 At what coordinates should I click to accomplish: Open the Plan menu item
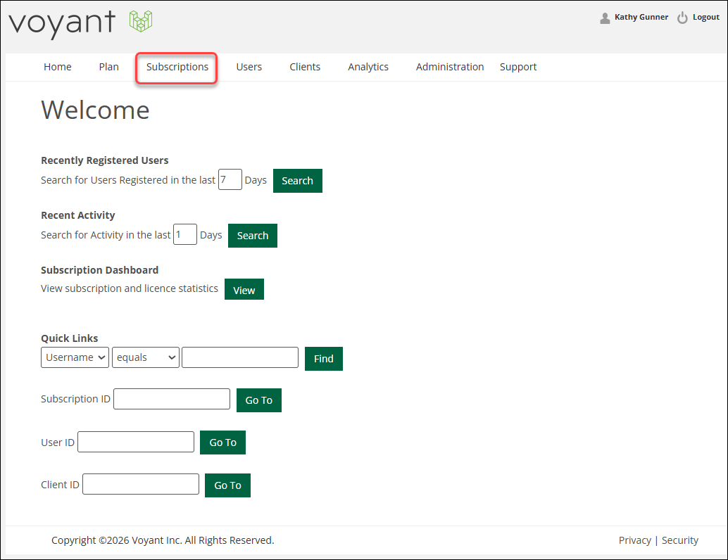click(108, 67)
